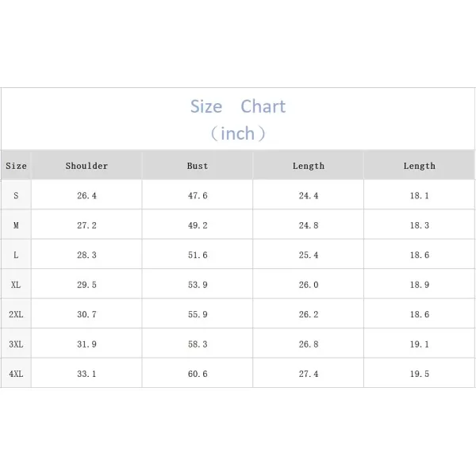This screenshot has height=476, width=476.
Task: Select the 27.4 length value cell
Action: click(309, 374)
